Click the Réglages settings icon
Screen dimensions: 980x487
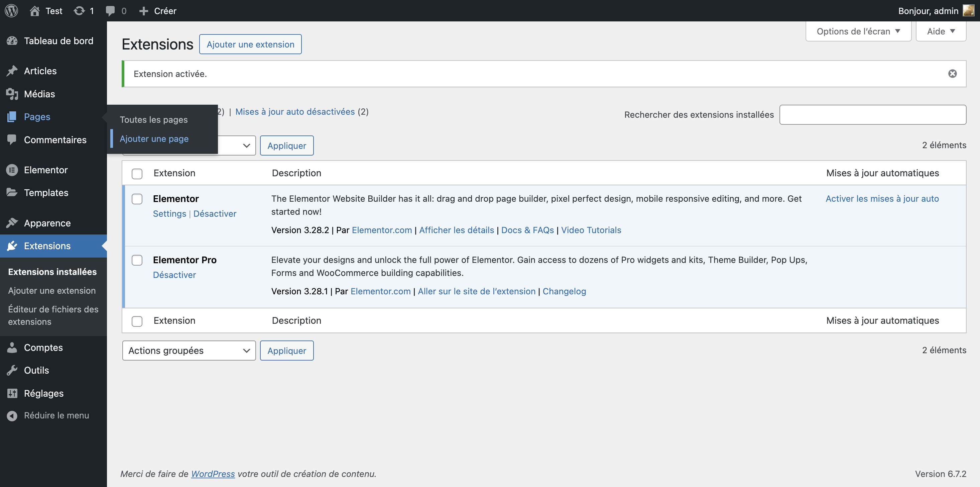(x=12, y=393)
